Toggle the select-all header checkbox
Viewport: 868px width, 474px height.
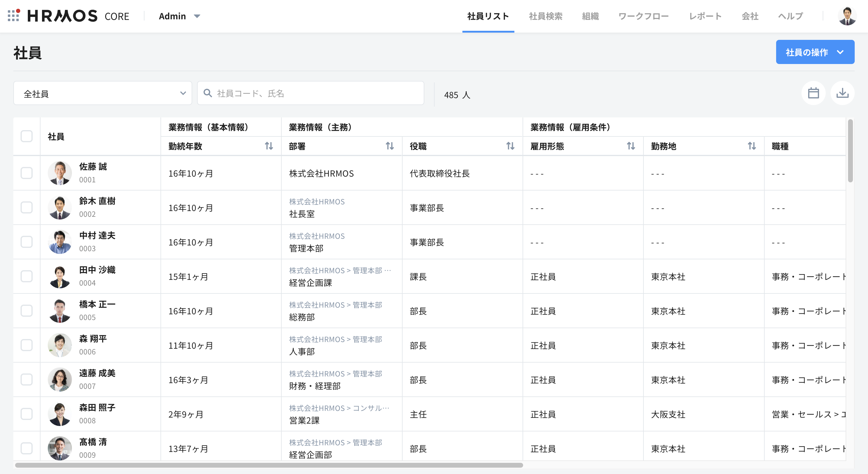(27, 136)
